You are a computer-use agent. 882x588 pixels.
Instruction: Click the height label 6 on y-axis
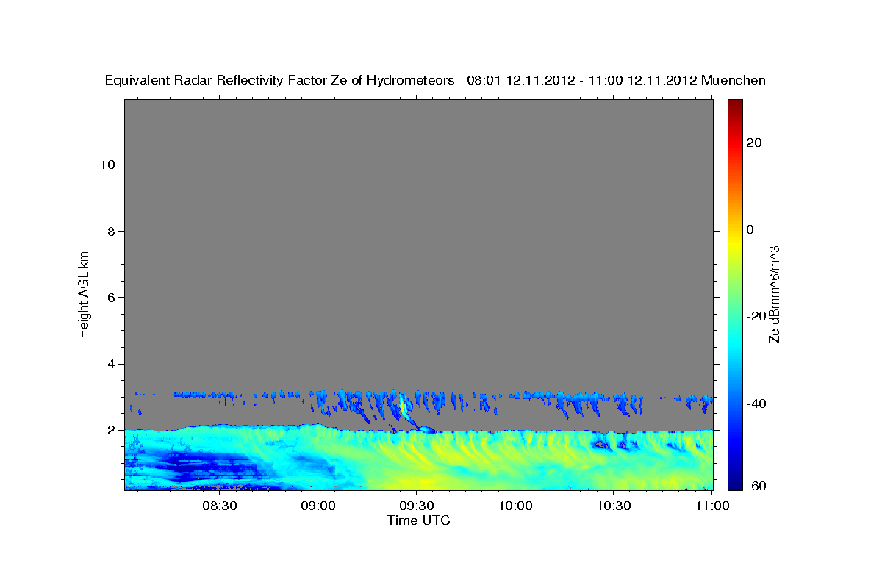112,298
